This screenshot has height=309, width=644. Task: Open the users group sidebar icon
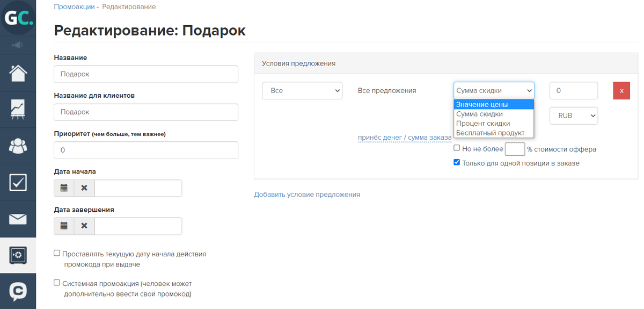click(18, 146)
